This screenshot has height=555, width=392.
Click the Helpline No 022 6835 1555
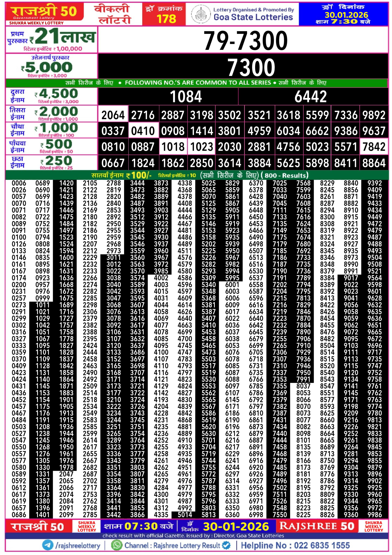tap(295, 545)
